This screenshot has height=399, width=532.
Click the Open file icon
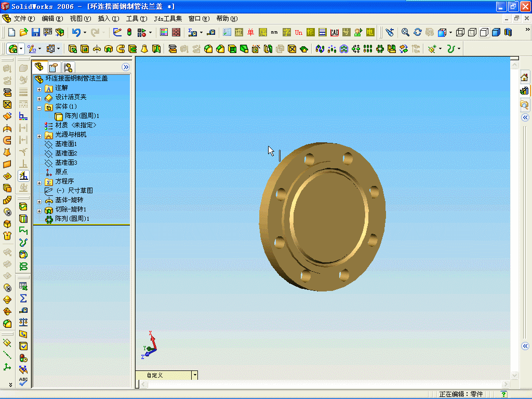coord(23,32)
